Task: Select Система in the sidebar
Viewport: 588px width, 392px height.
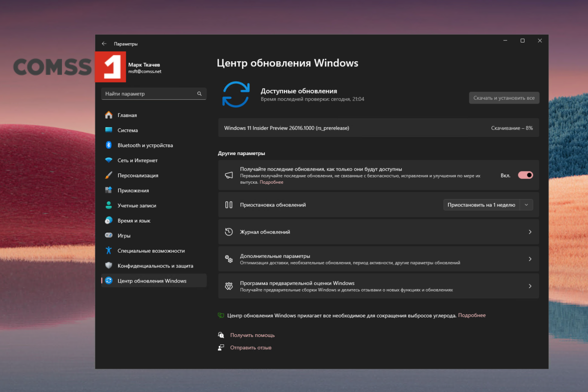Action: [127, 130]
